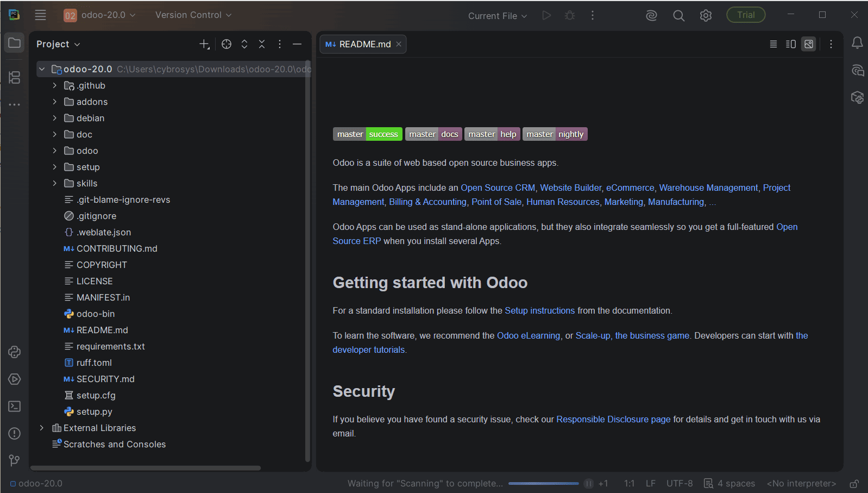Image resolution: width=868 pixels, height=493 pixels.
Task: Pause the scanning background task
Action: [589, 483]
